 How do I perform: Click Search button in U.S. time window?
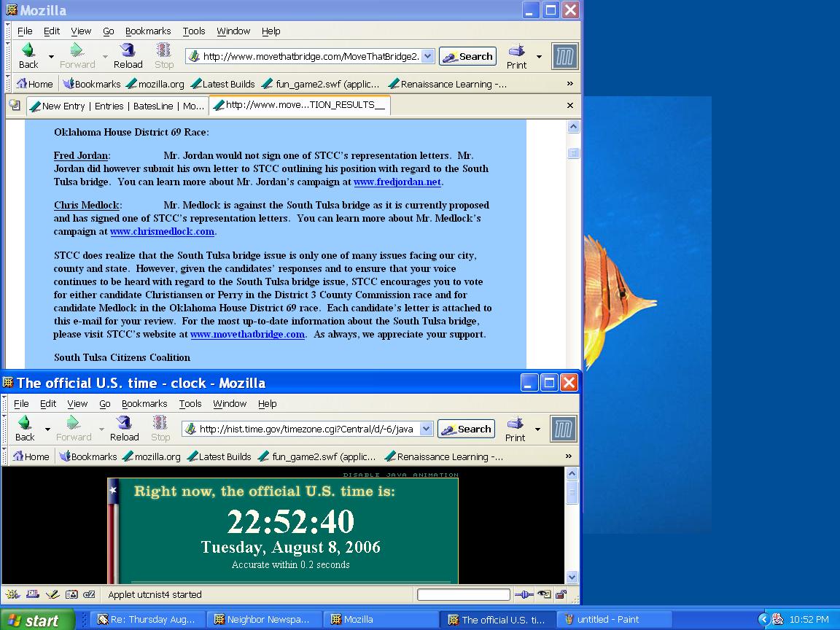click(466, 429)
